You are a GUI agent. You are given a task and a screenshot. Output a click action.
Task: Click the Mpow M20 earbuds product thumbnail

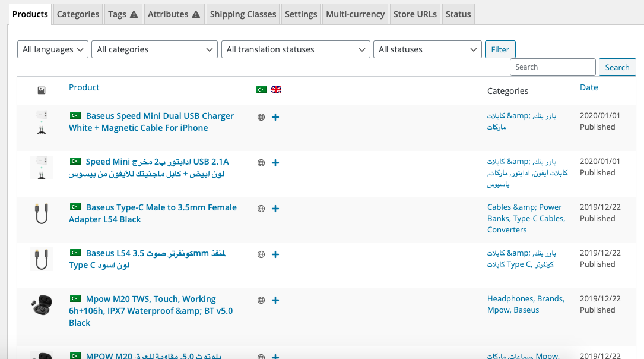point(42,306)
